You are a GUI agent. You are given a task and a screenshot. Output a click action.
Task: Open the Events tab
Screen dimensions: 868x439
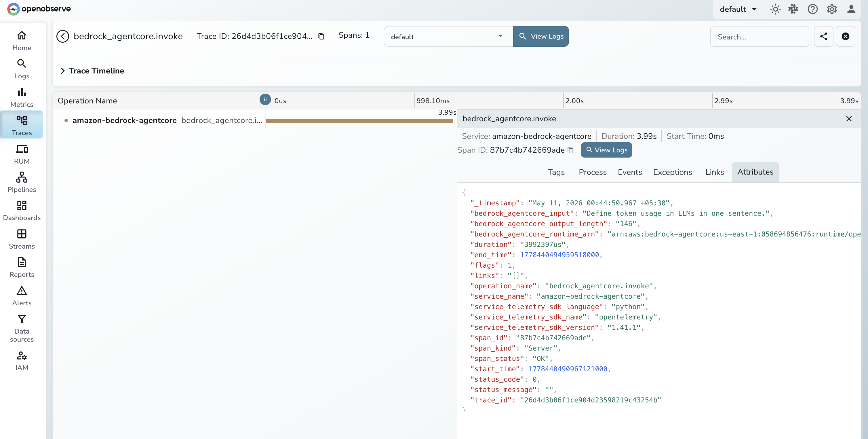(x=630, y=172)
